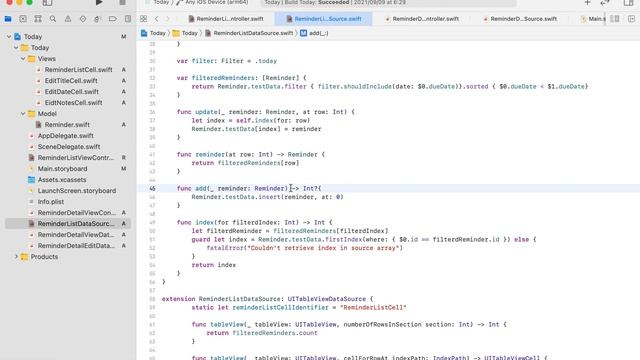Open ReminderDetailViewDat... file
The width and height of the screenshot is (640, 360).
76,235
